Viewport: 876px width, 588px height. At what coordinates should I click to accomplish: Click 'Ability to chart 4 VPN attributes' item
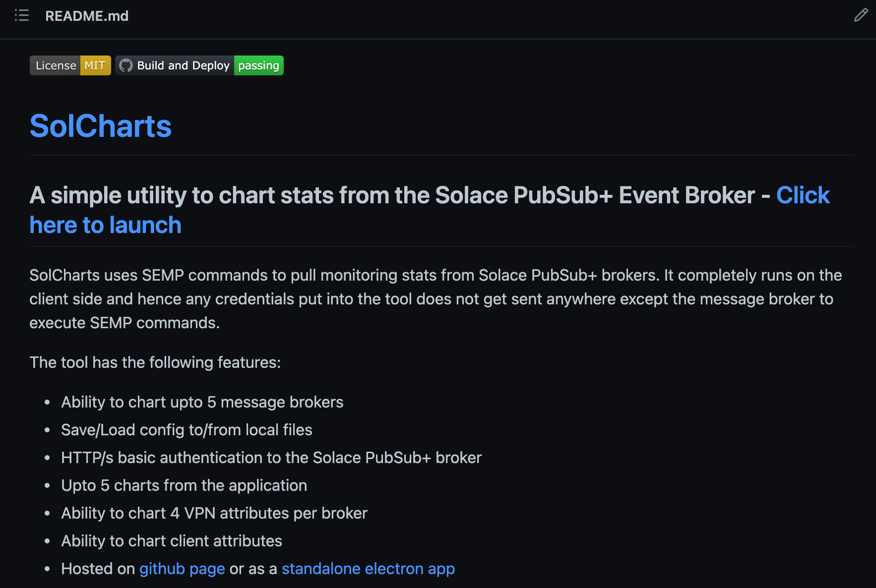click(x=214, y=513)
